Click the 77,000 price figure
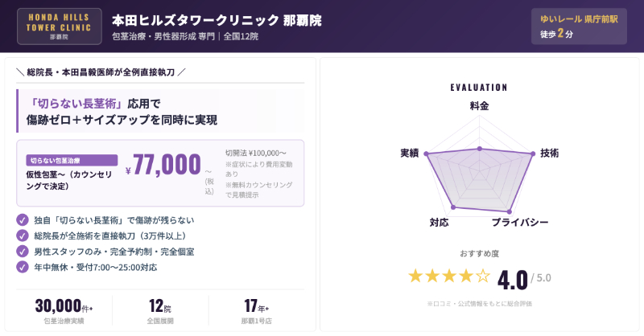This screenshot has height=336, width=644. pyautogui.click(x=167, y=165)
